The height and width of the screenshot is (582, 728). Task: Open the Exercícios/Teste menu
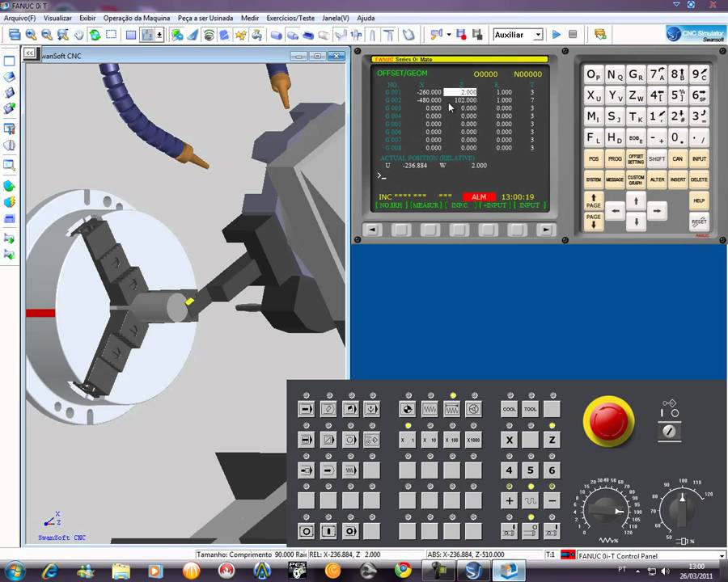pyautogui.click(x=290, y=18)
